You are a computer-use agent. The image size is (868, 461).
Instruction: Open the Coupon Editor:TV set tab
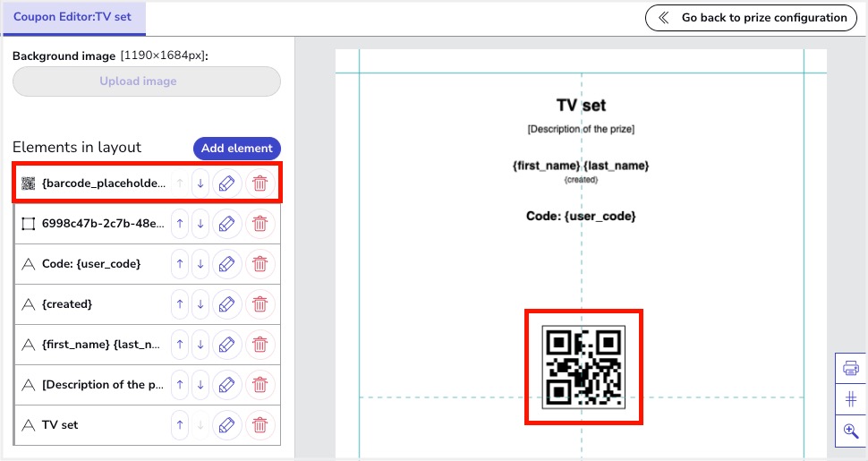pyautogui.click(x=72, y=17)
